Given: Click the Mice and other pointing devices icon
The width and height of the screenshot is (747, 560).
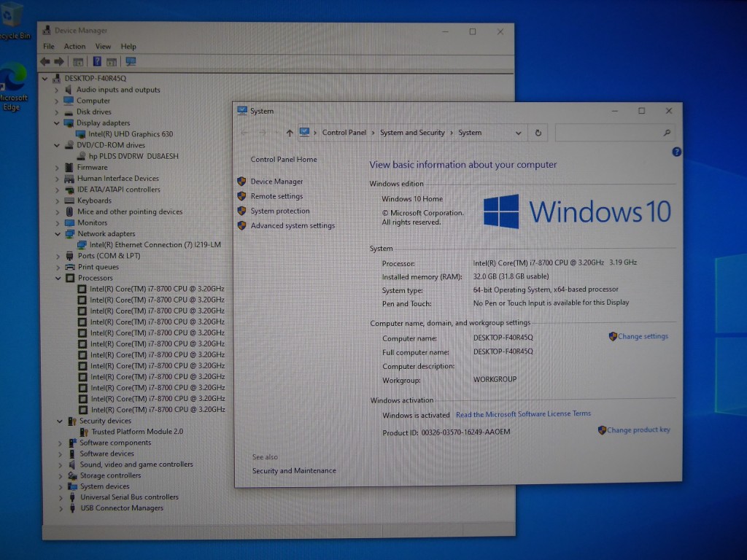Looking at the screenshot, I should pos(69,211).
